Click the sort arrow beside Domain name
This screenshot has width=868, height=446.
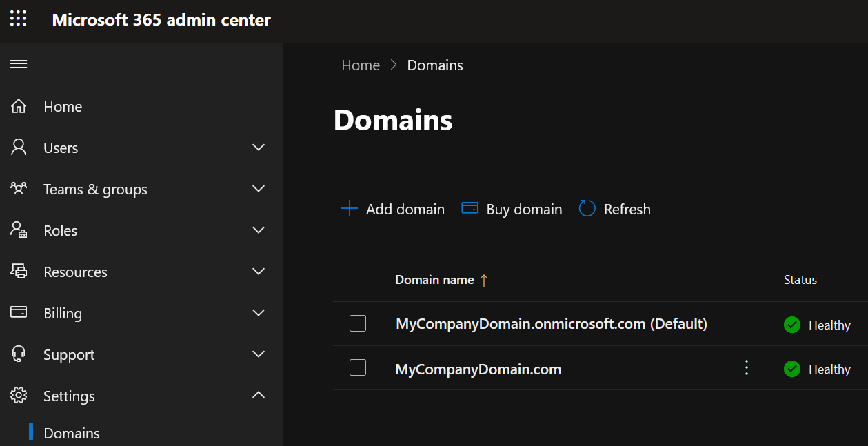click(x=484, y=280)
